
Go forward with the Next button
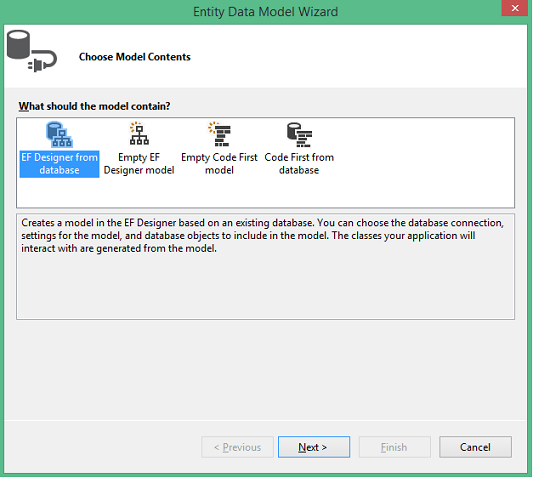pos(314,447)
